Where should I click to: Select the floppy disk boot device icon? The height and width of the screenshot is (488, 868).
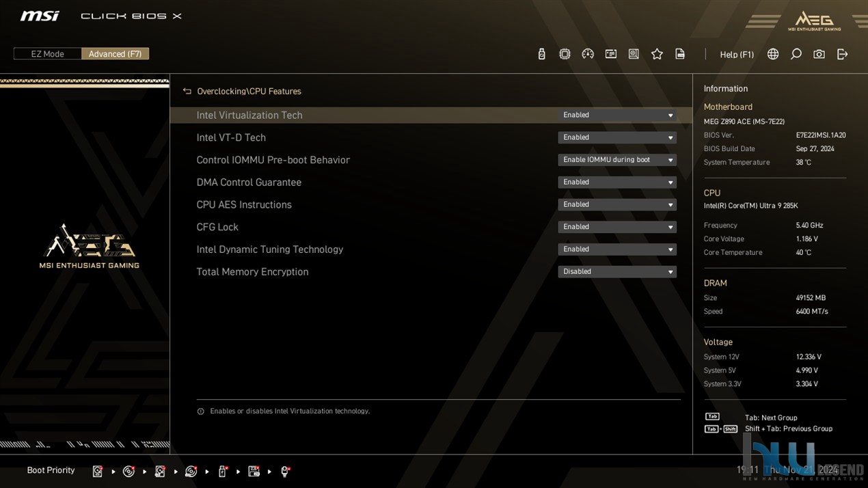coord(254,471)
